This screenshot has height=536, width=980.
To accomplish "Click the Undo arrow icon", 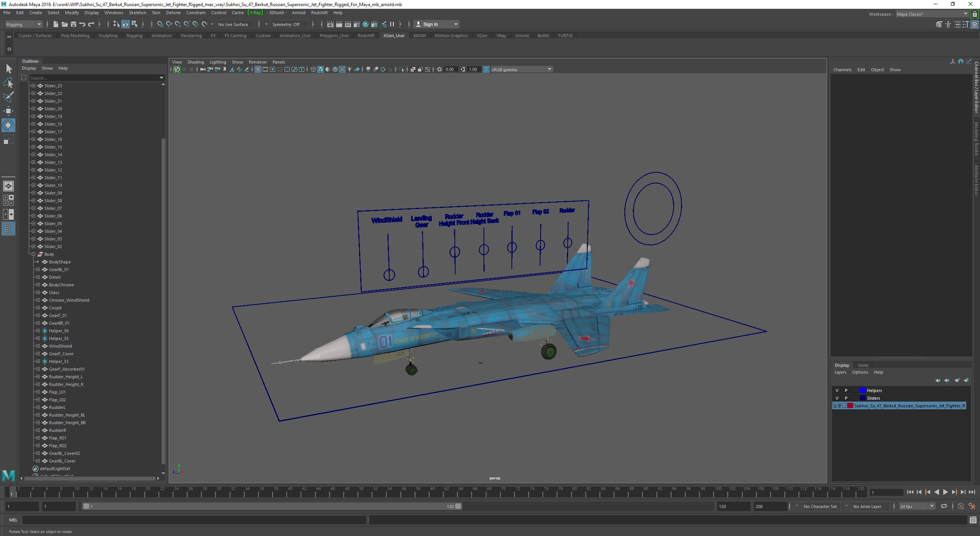I will [x=82, y=24].
